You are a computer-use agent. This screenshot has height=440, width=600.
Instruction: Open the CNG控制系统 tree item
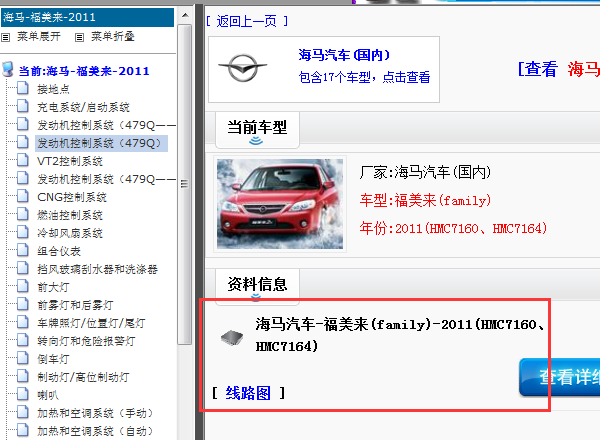72,197
